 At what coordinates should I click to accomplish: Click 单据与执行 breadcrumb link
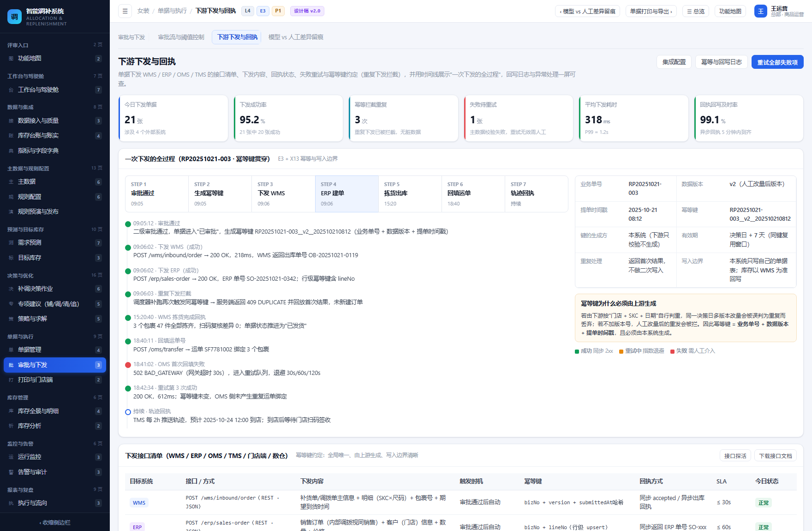click(x=172, y=11)
